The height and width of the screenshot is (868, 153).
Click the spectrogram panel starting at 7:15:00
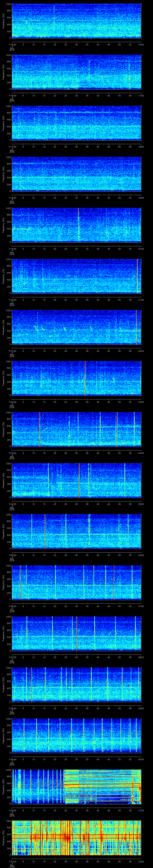pyautogui.click(x=77, y=21)
